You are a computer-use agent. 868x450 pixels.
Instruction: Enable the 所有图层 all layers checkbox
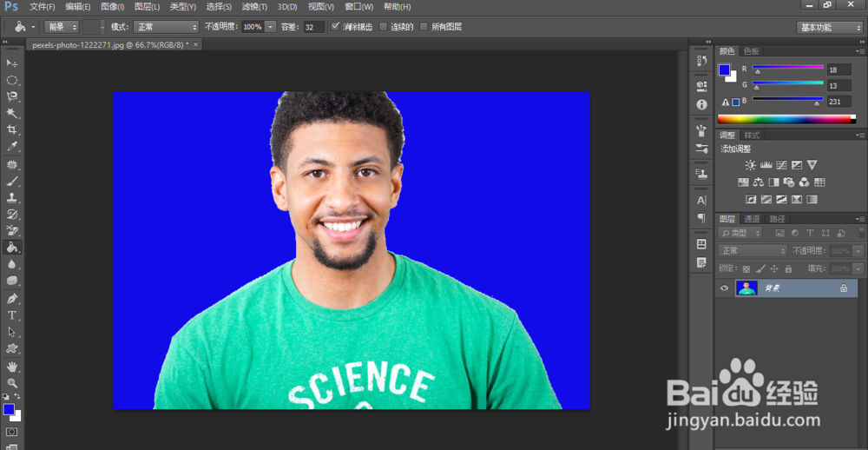(x=424, y=27)
